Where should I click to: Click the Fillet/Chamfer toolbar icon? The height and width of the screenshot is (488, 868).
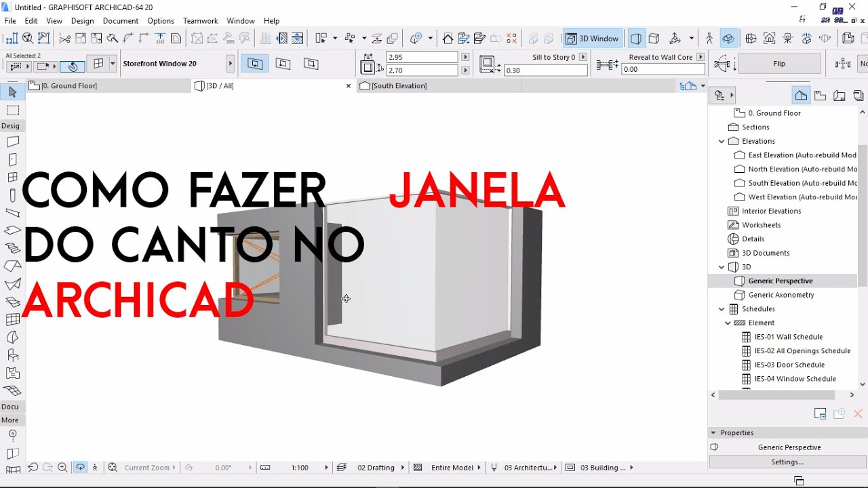coord(128,39)
